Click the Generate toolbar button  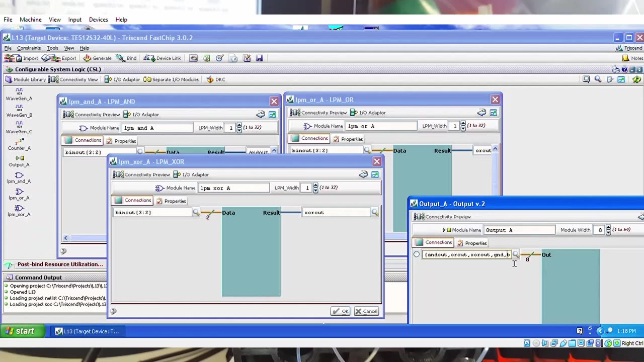tap(98, 58)
